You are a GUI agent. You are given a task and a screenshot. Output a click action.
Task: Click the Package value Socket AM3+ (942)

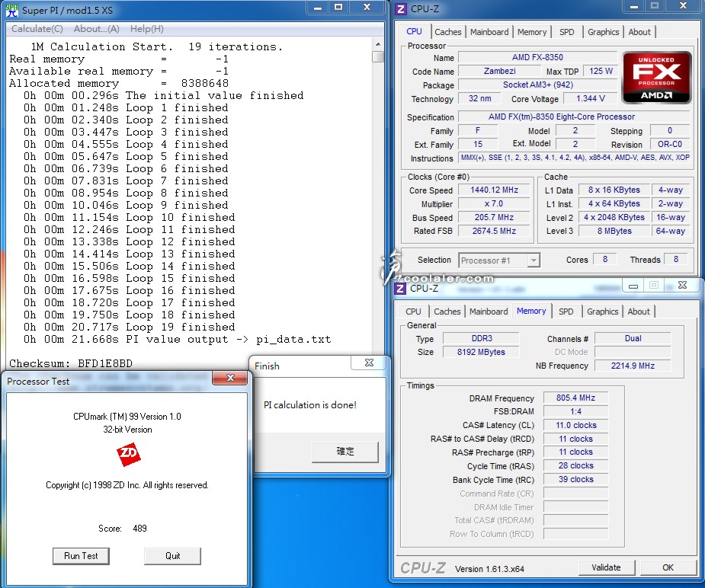(537, 85)
